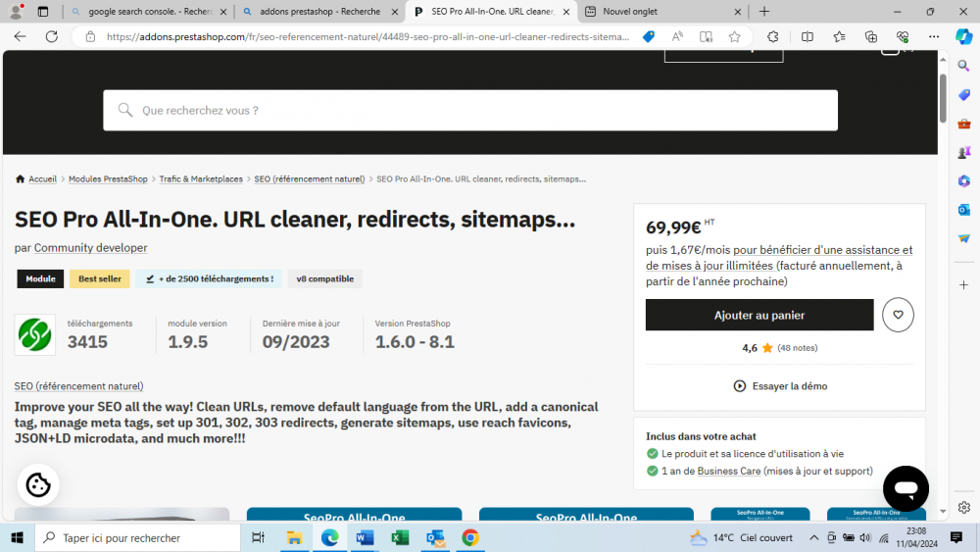
Task: Open Collections icon in toolbar
Action: click(x=871, y=37)
